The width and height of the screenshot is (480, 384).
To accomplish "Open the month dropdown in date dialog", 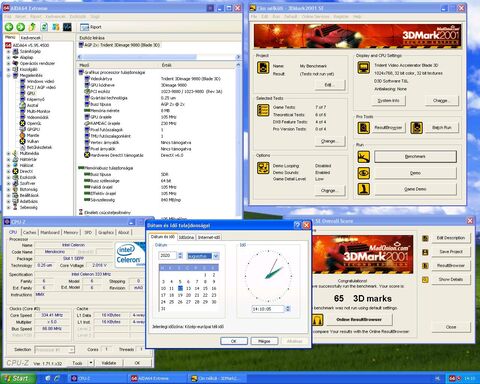I will click(x=216, y=256).
